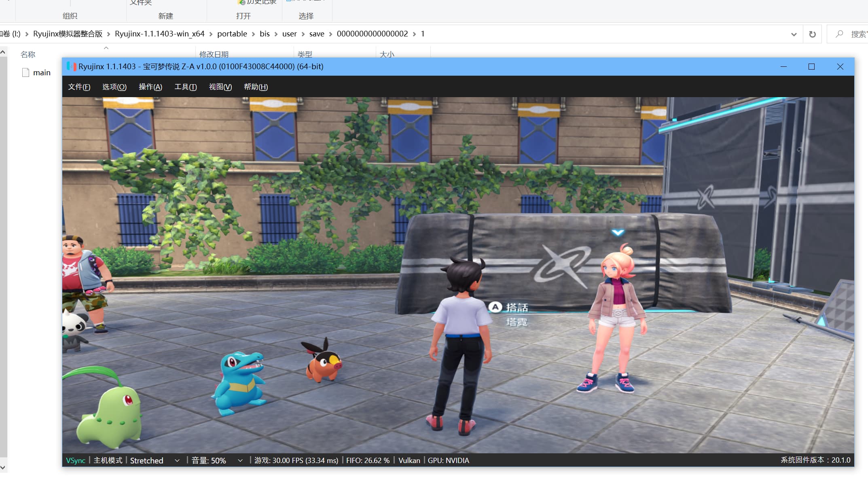The width and height of the screenshot is (868, 478).
Task: Click the A button talk prompt icon
Action: 495,307
